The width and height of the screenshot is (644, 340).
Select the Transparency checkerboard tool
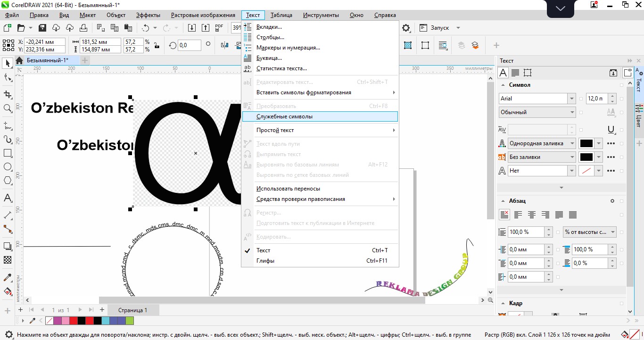(8, 260)
